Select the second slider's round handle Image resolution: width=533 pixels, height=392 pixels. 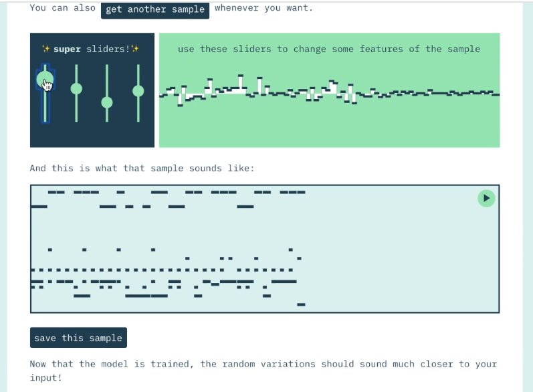click(x=76, y=88)
